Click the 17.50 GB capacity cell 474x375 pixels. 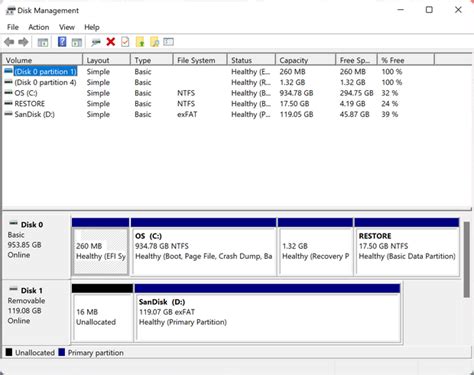pos(294,103)
